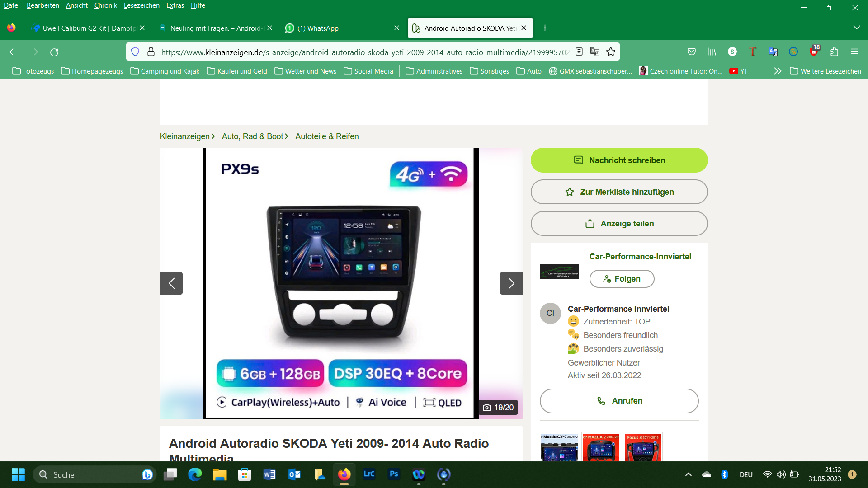This screenshot has height=488, width=868.
Task: Toggle Folgen button for the seller
Action: click(x=622, y=279)
